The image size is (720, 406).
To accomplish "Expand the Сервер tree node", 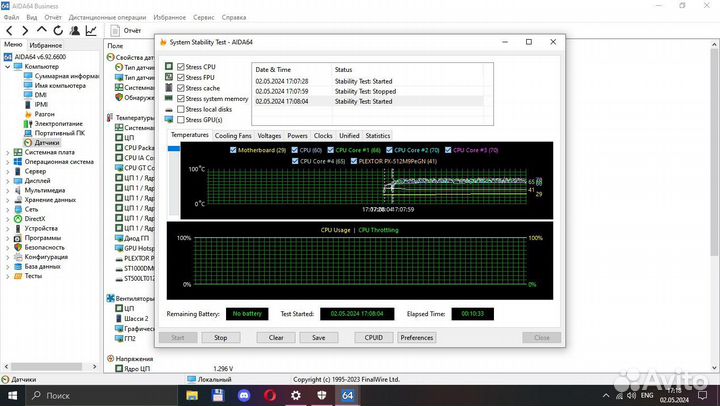I will tap(8, 171).
